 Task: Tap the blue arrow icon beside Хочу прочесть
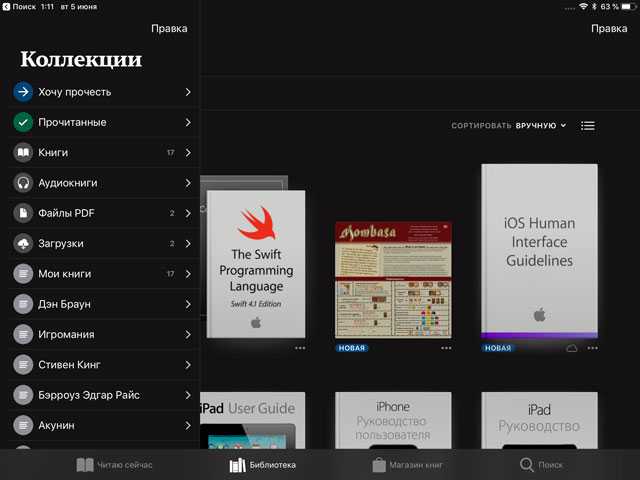coord(23,92)
